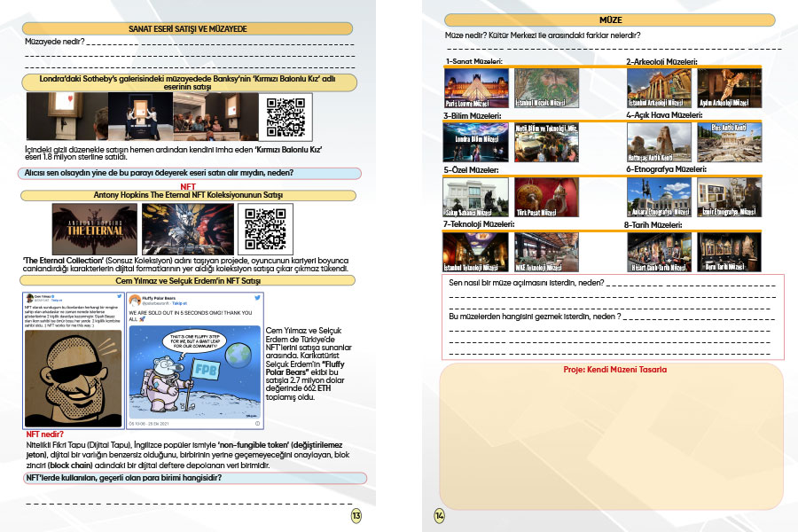Click the '4-Açık Hava Müzeleri:' heading
Image resolution: width=798 pixels, height=532 pixels.
click(664, 115)
